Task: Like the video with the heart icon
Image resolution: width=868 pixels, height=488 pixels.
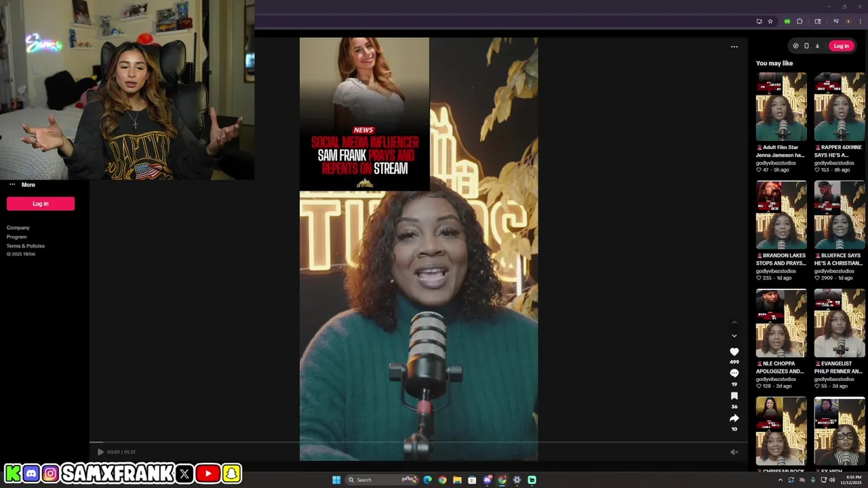Action: (x=734, y=352)
